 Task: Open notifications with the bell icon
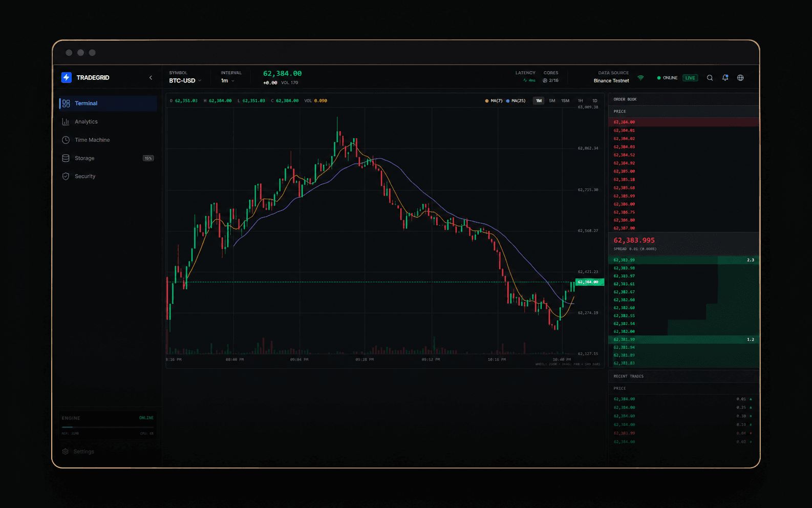pyautogui.click(x=725, y=78)
